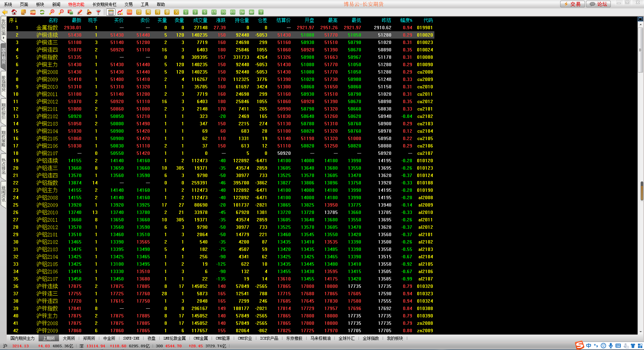Select the 15-minute period button
644x350 pixels.
click(x=214, y=12)
